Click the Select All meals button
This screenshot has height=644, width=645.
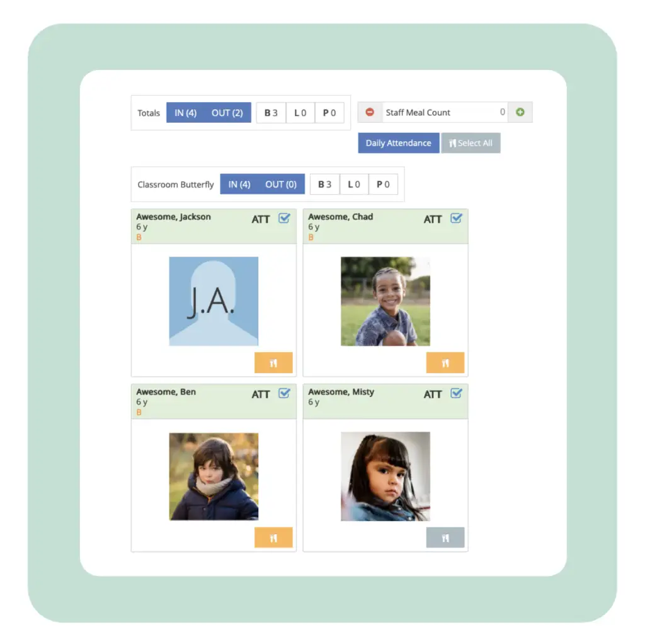pyautogui.click(x=471, y=143)
